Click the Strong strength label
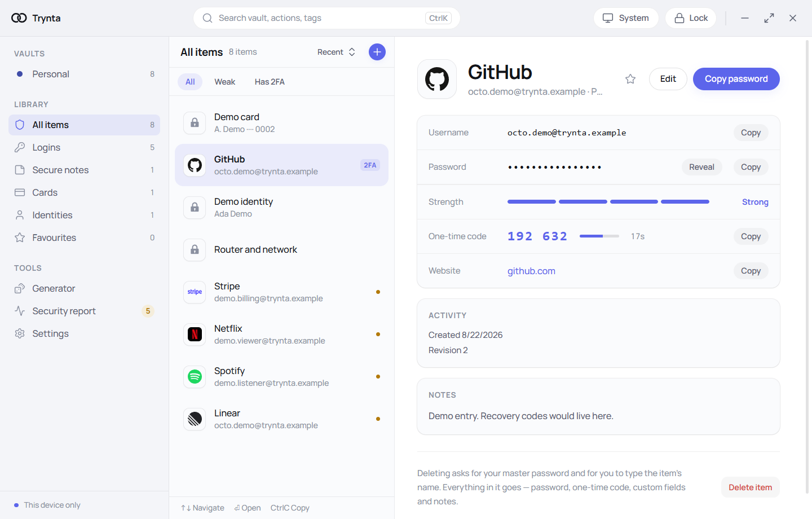This screenshot has height=519, width=812. pyautogui.click(x=755, y=202)
